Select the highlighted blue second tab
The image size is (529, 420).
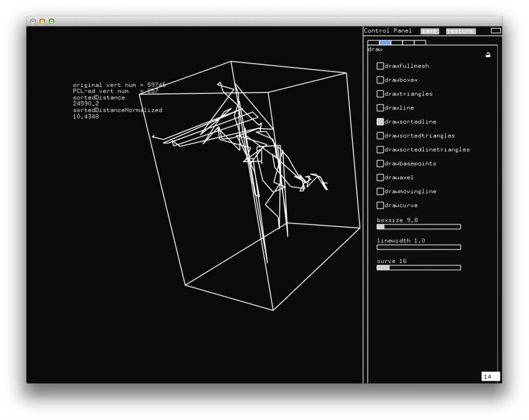point(385,42)
